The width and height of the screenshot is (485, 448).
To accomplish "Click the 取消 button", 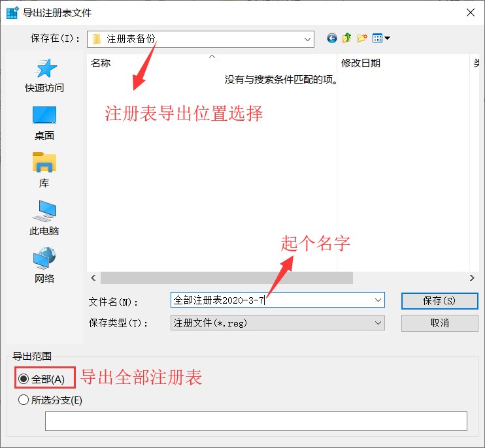I will coord(439,323).
